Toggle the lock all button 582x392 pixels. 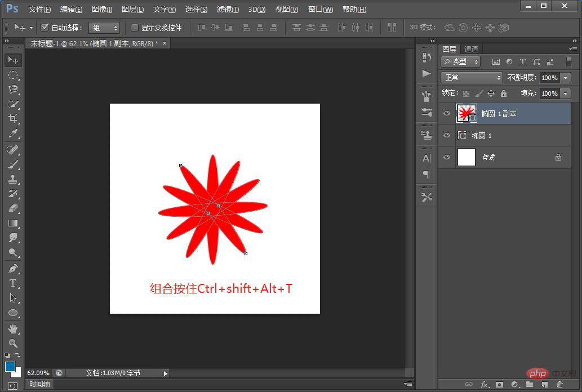(503, 93)
